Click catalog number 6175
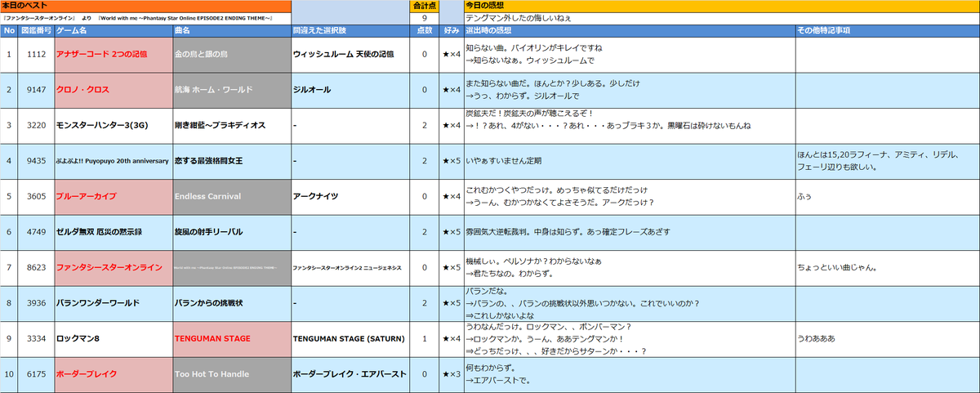 37,374
